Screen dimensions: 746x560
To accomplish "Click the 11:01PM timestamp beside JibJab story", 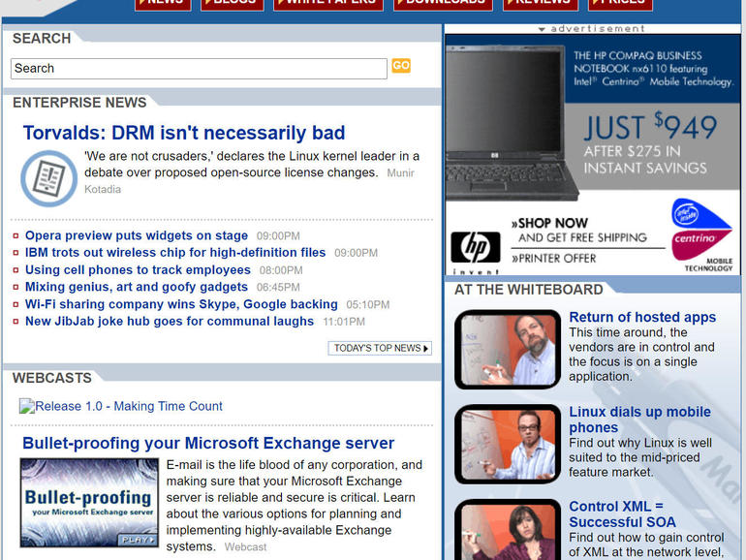I will coord(344,322).
